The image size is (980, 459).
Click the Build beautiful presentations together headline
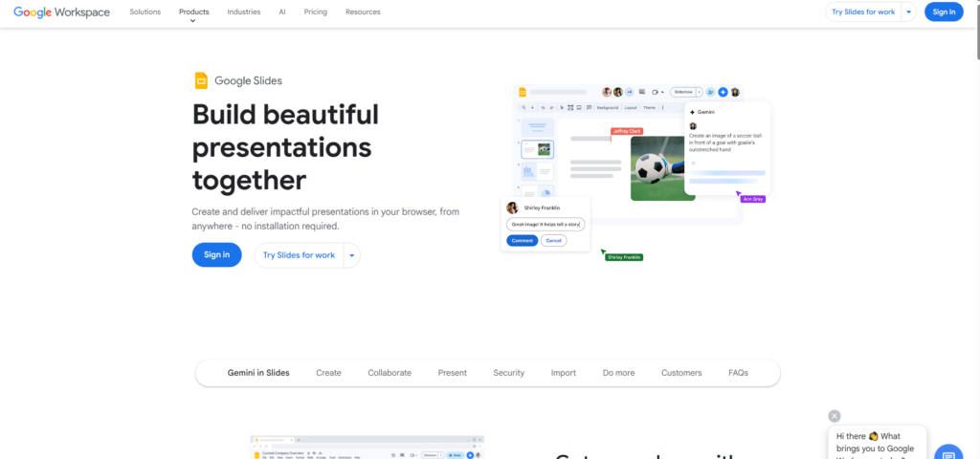click(x=285, y=147)
